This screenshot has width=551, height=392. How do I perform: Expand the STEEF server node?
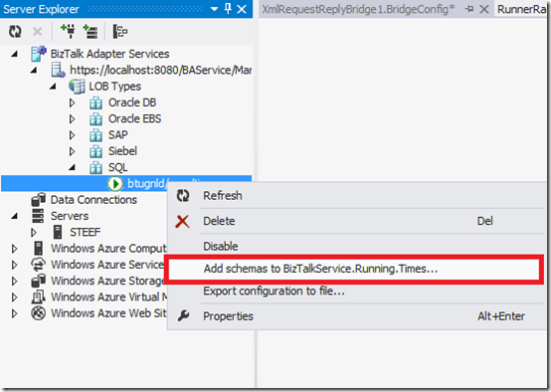[34, 232]
